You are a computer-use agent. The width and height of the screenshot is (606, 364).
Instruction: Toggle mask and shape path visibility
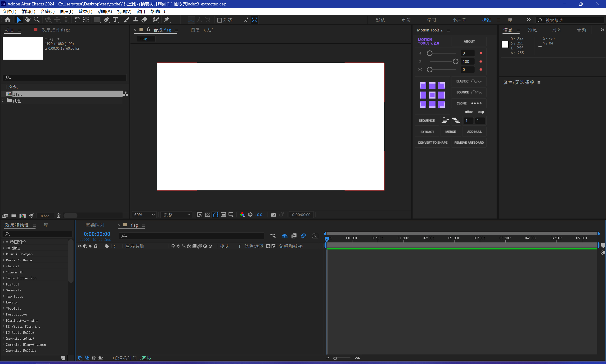pos(215,215)
